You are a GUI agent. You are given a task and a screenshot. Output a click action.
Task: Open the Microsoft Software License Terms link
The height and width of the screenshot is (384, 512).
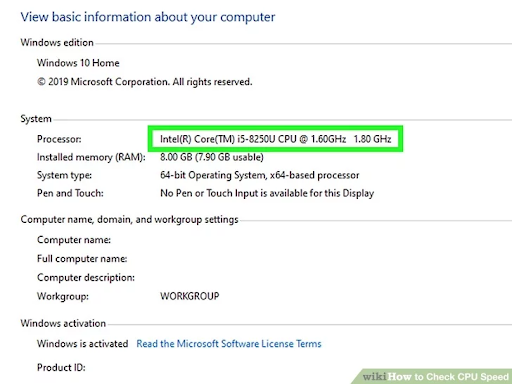[229, 344]
